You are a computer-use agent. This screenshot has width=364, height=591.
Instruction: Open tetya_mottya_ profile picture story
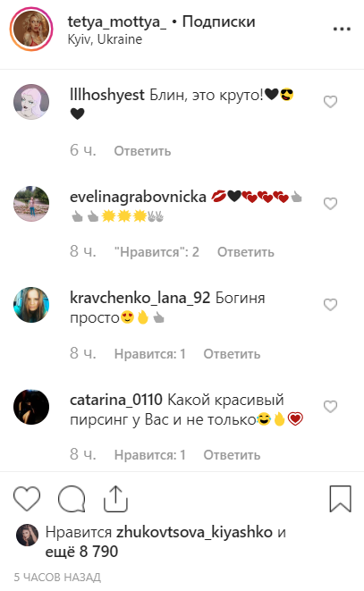coord(31,29)
